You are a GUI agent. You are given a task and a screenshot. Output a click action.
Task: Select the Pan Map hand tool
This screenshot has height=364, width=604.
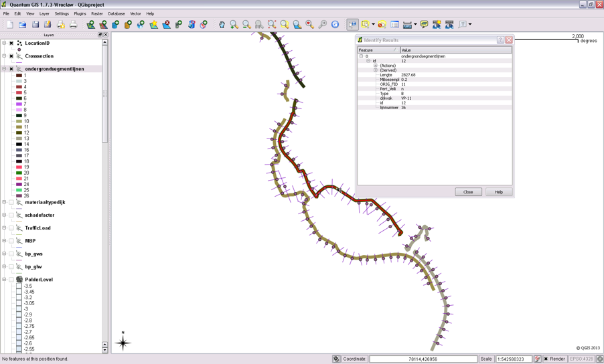pos(222,25)
